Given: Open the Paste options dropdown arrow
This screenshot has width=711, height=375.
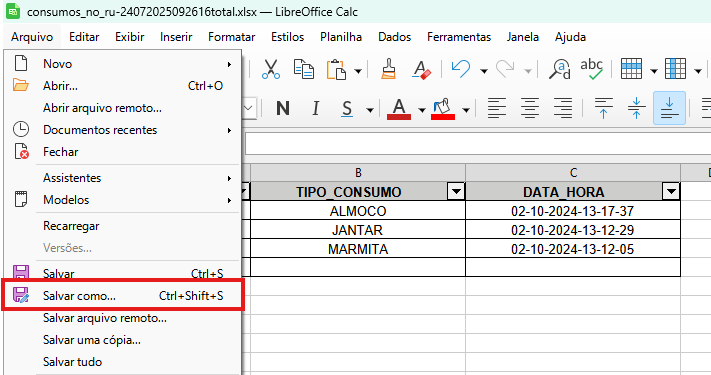Looking at the screenshot, I should click(x=358, y=71).
